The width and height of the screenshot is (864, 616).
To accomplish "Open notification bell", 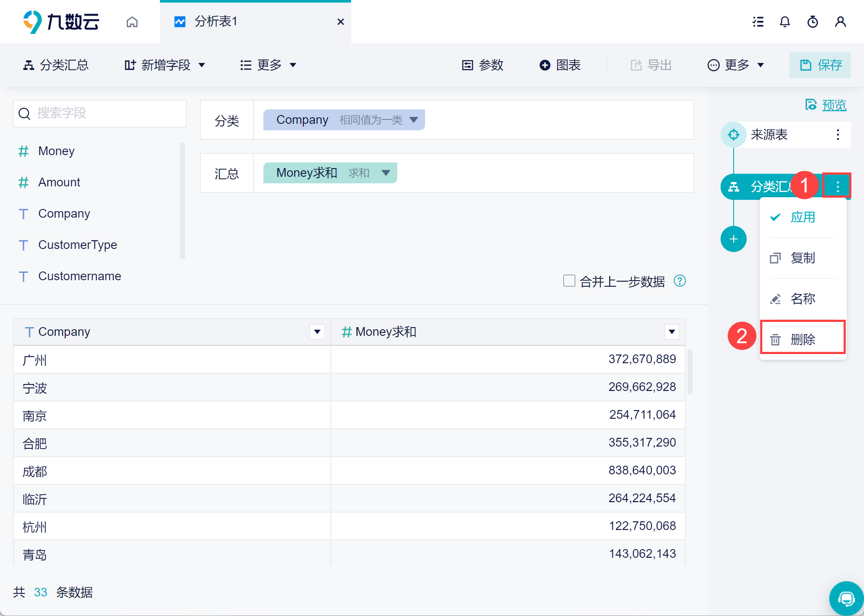I will (784, 22).
